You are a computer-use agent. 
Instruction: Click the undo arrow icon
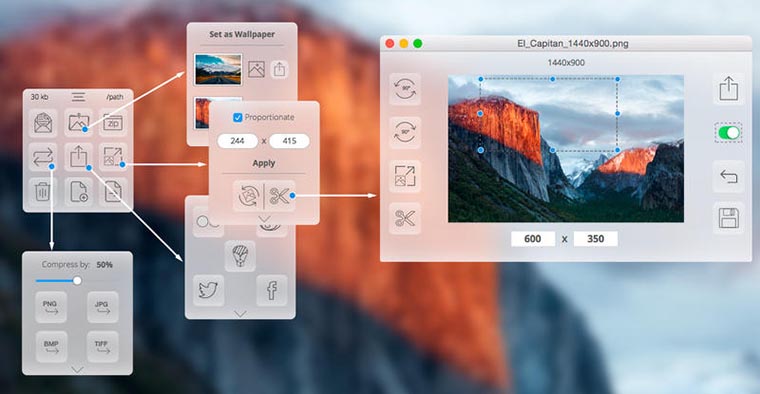(x=728, y=176)
